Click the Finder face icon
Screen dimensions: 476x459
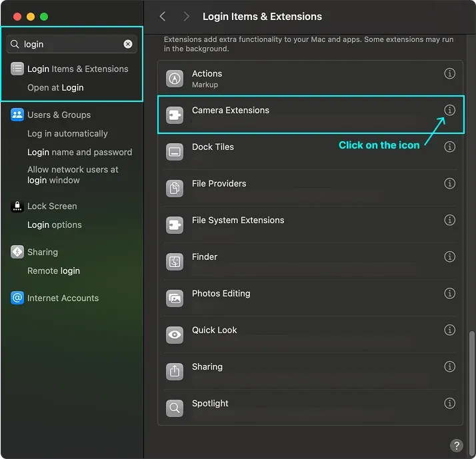[x=175, y=262]
